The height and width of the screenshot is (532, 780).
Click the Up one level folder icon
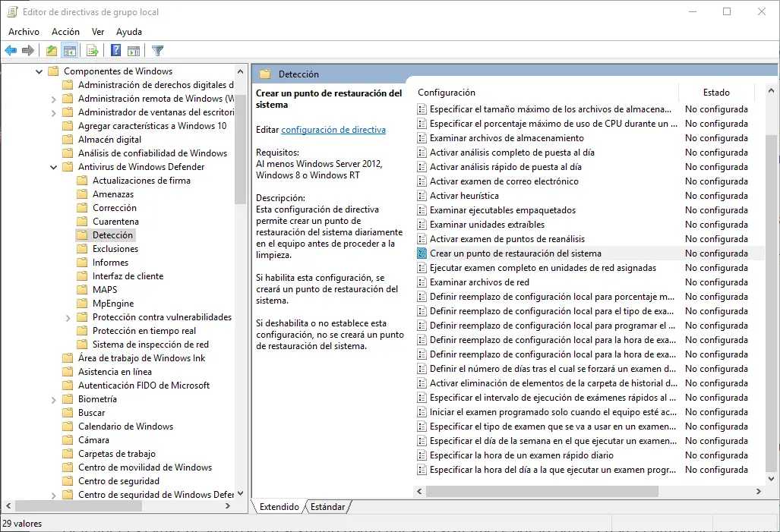[51, 50]
